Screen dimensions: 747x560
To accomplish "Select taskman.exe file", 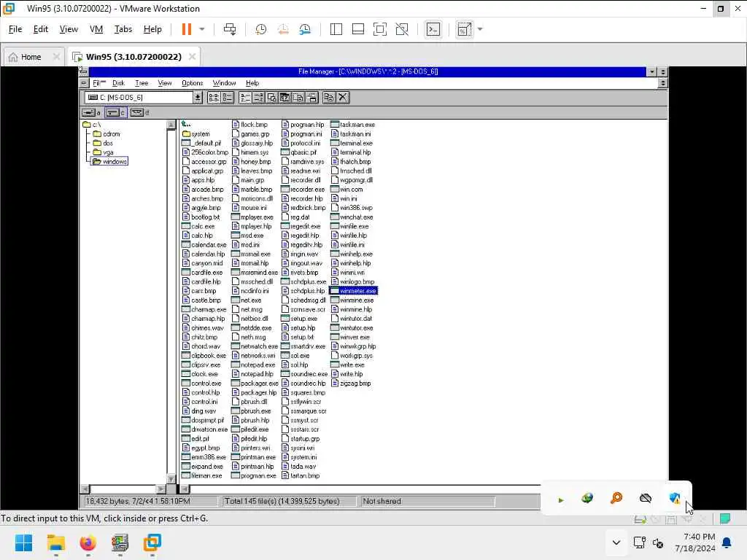I will point(352,125).
